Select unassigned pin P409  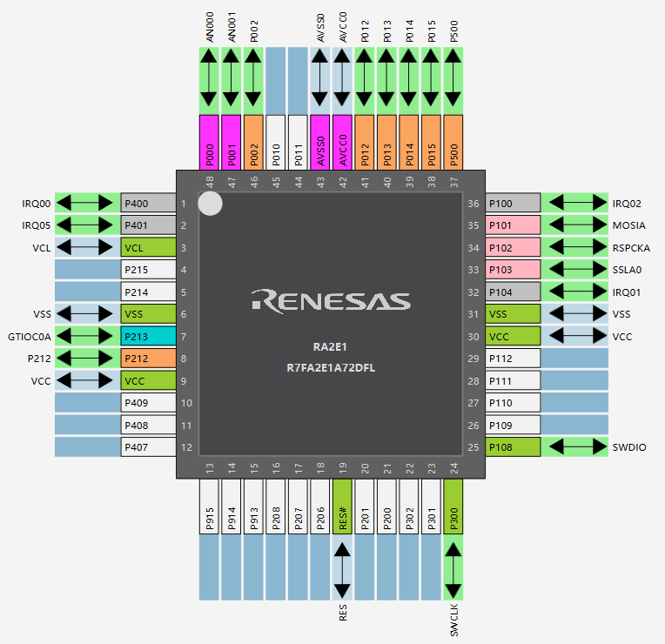click(x=148, y=402)
